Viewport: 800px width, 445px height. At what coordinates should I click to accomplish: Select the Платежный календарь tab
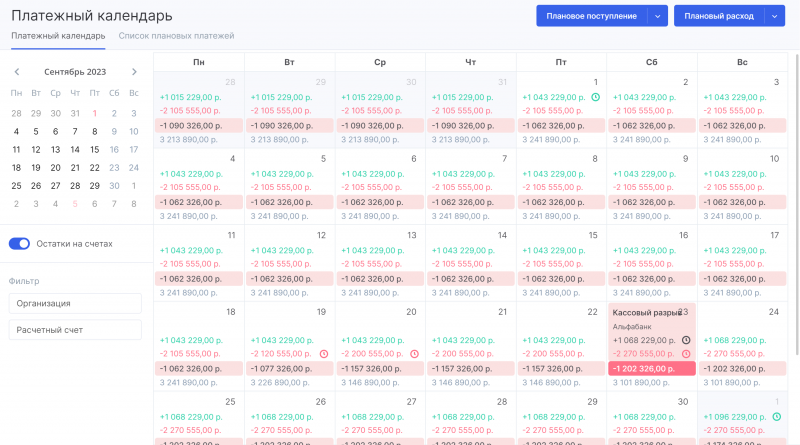(58, 36)
